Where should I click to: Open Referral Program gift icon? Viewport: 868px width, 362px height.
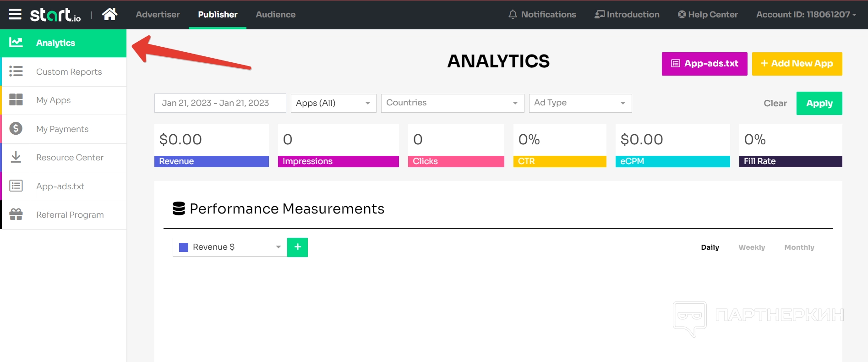pos(16,214)
